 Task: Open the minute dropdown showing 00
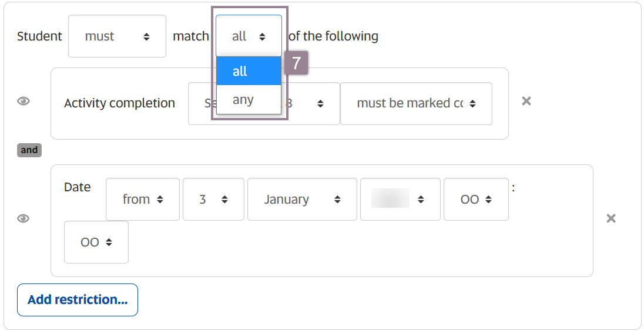96,242
